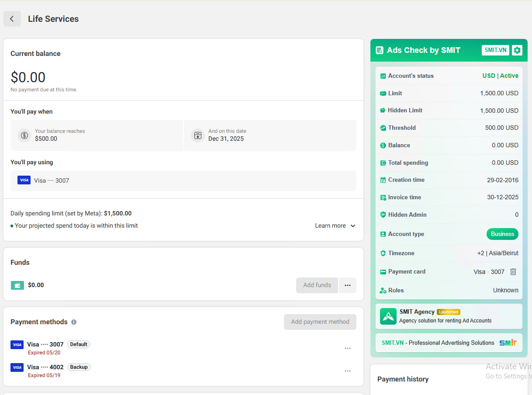
Task: Click the dollar icon by balance threshold
Action: click(24, 135)
